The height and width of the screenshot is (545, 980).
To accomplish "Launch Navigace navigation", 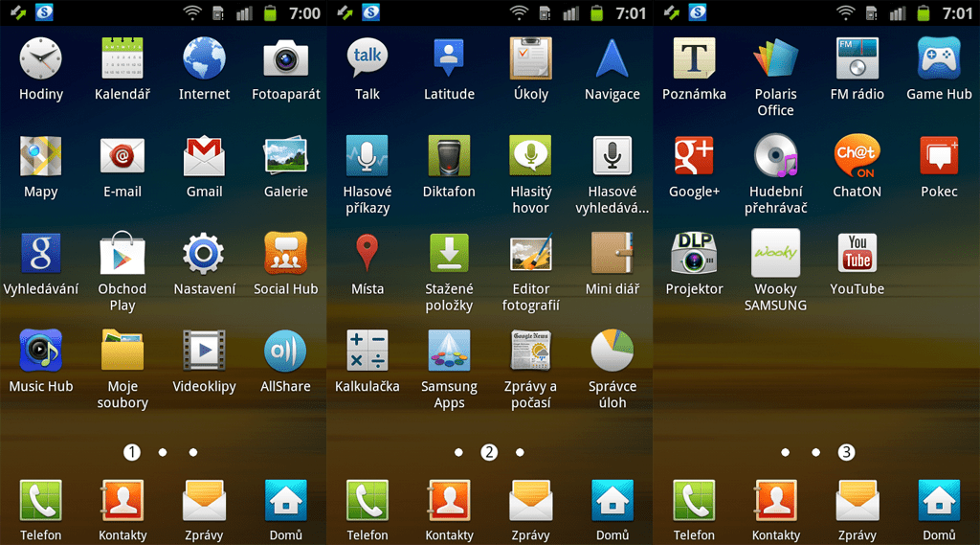I will [x=612, y=58].
